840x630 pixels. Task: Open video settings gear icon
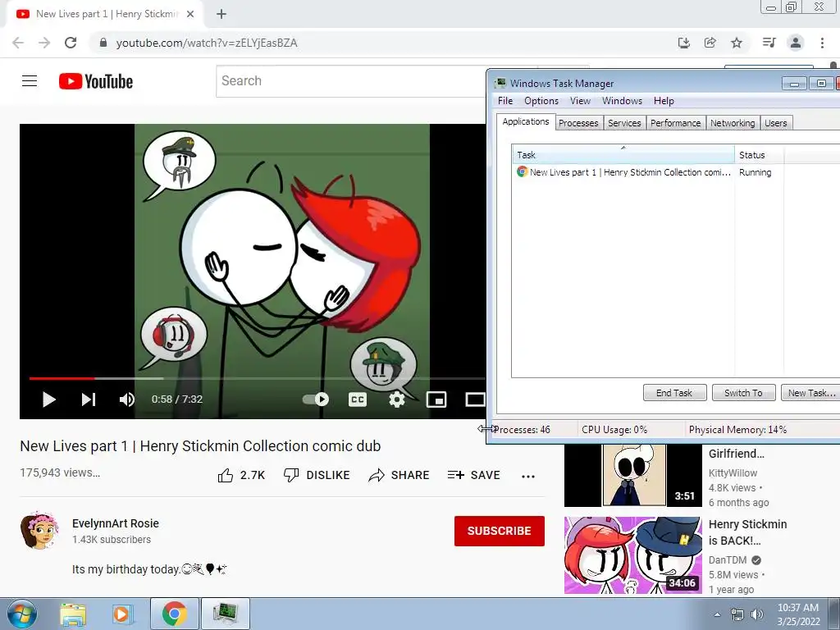coord(396,399)
